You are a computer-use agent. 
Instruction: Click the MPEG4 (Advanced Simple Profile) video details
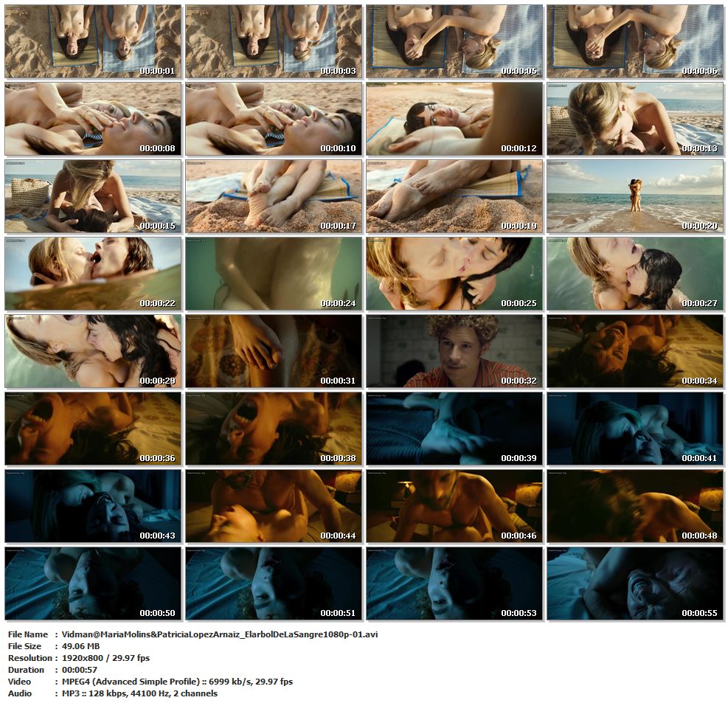[177, 682]
